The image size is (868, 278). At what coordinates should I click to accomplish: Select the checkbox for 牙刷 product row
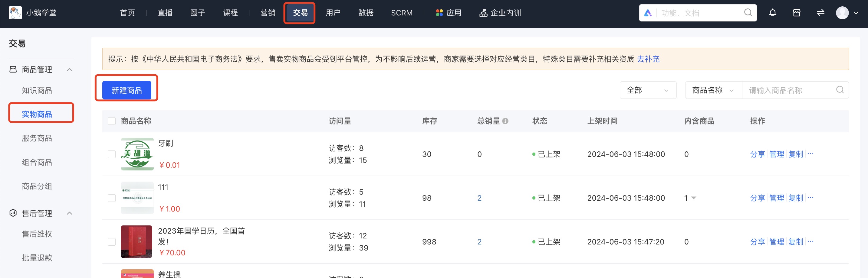(112, 154)
